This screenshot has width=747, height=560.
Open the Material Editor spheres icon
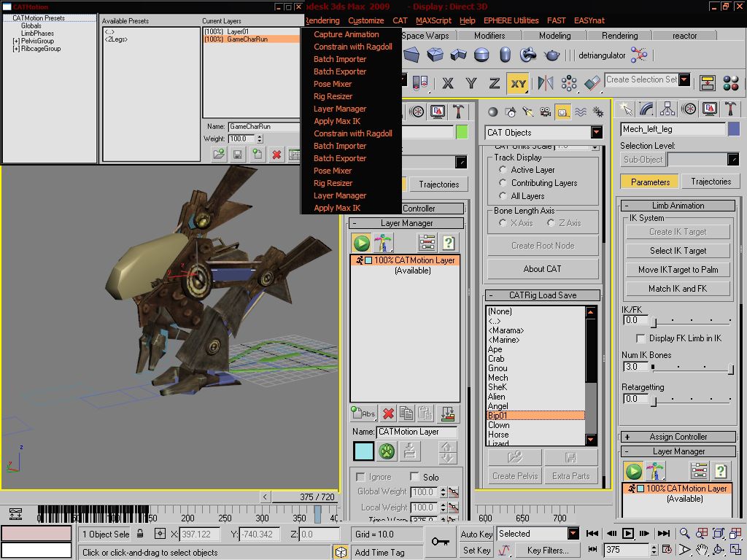point(731,83)
